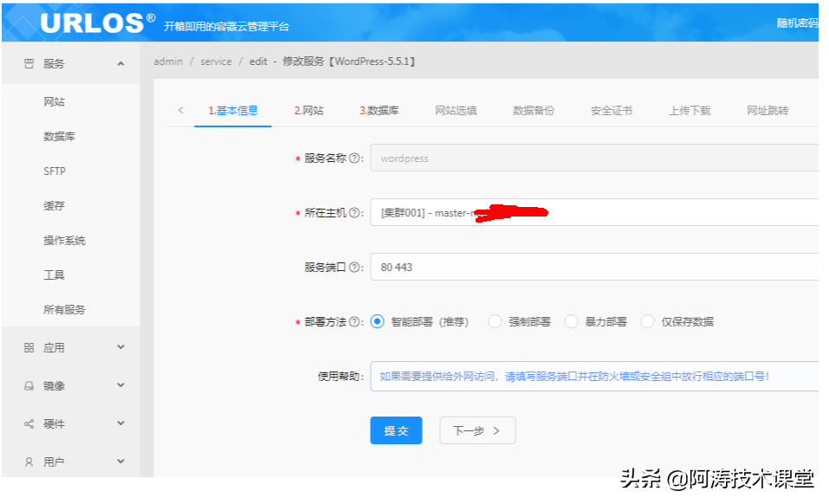This screenshot has height=504, width=829.
Task: Click help icon beside 服务端口
Action: [355, 267]
